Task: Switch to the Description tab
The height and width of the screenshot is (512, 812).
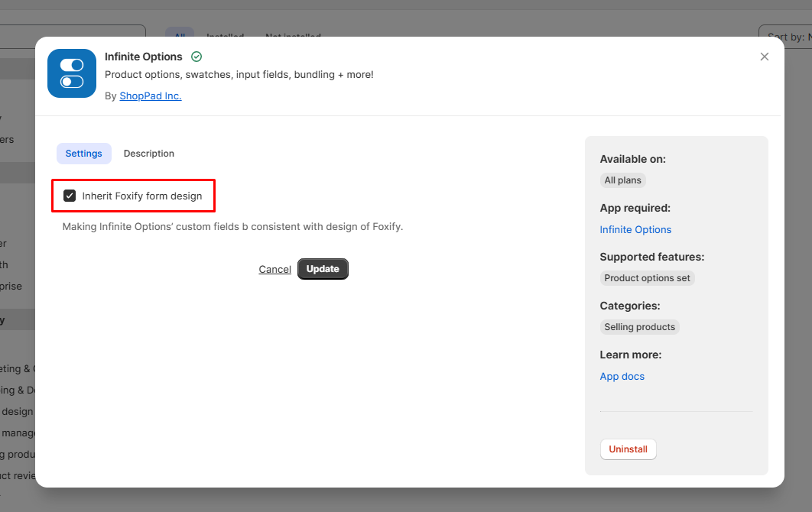Action: pyautogui.click(x=149, y=154)
